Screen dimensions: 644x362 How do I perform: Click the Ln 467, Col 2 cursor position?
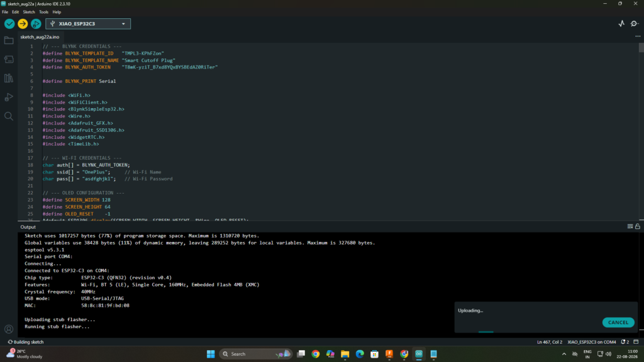click(x=550, y=342)
